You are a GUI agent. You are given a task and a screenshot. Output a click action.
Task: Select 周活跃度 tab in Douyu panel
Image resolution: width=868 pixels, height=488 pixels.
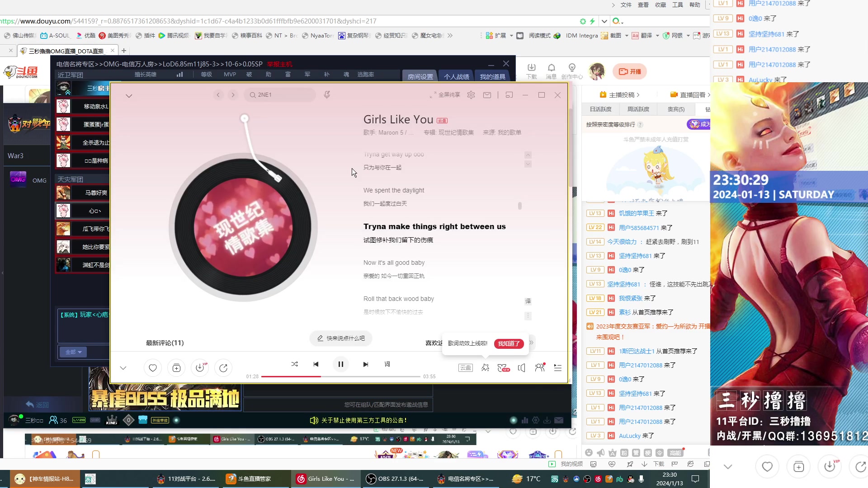[638, 109]
